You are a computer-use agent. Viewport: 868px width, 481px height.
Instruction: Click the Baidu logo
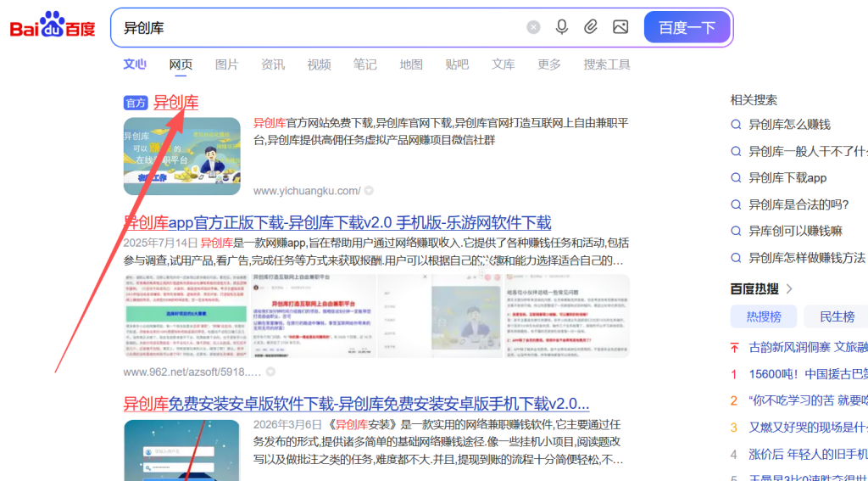point(53,25)
